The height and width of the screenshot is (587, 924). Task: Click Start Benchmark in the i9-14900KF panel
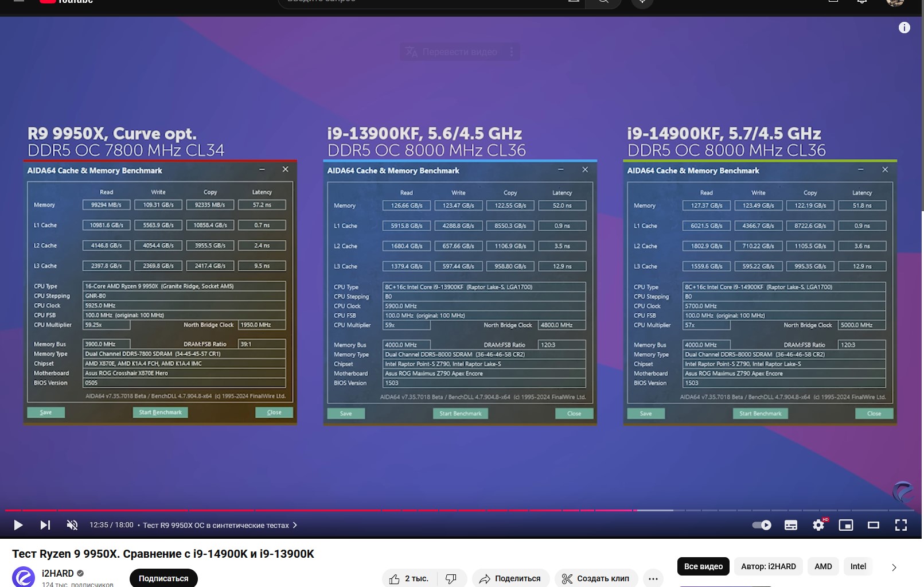pyautogui.click(x=761, y=413)
